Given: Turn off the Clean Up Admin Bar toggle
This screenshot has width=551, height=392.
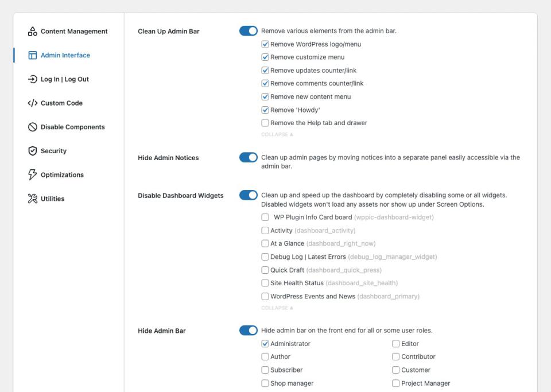Looking at the screenshot, I should tap(249, 31).
